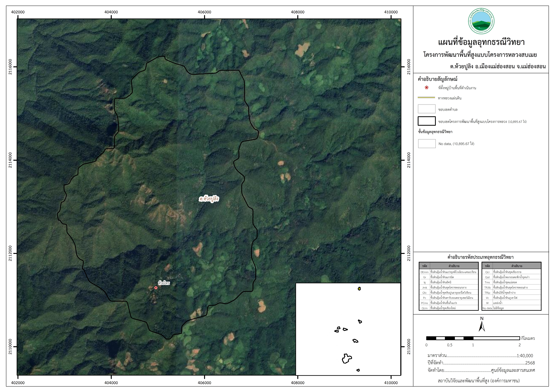Viewport: 554px width, 392px height.
Task: Click the year value 2568
Action: [x=530, y=363]
